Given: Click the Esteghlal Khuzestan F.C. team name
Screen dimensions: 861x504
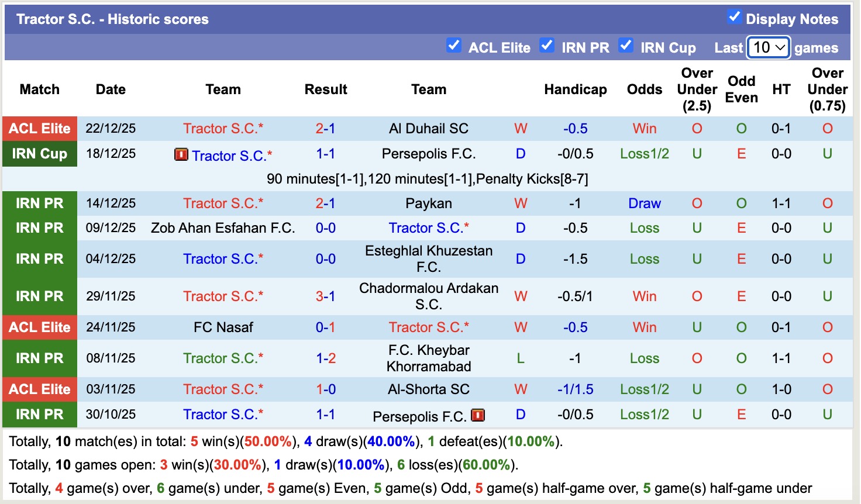Looking at the screenshot, I should [429, 259].
